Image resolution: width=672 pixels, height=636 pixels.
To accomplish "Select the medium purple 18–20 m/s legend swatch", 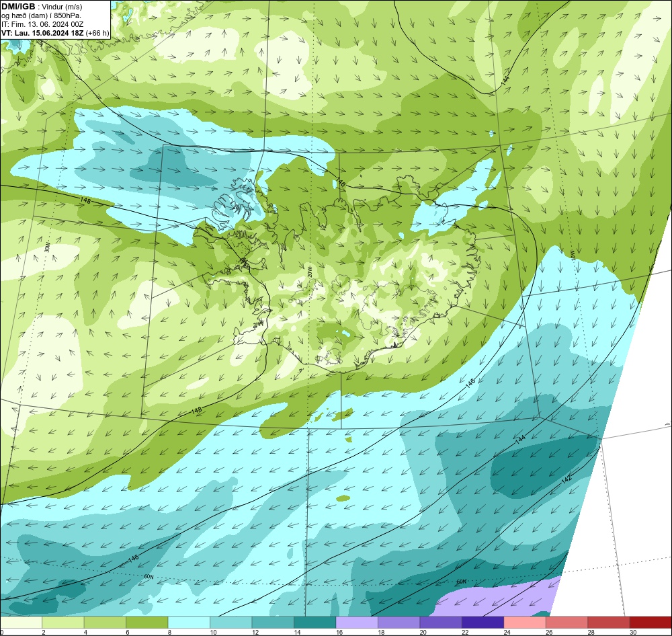I will (x=399, y=623).
